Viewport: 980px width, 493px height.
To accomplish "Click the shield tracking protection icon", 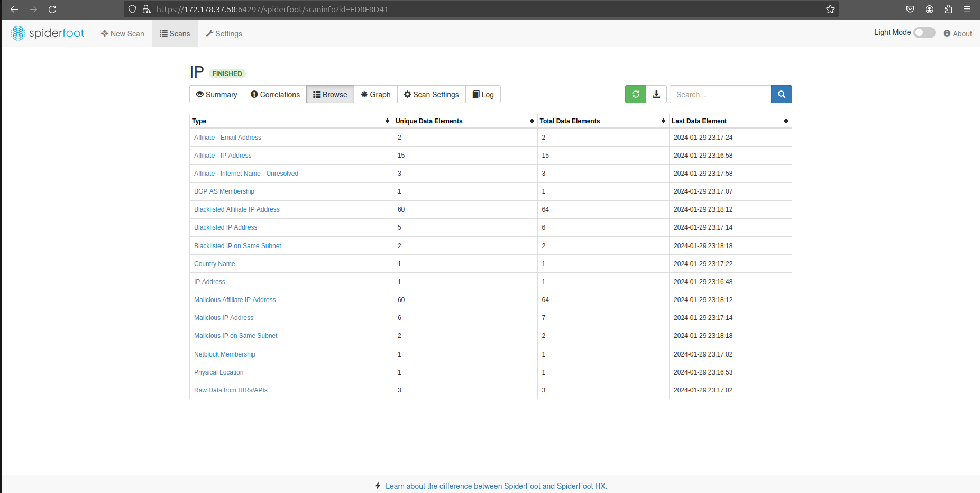I will pos(132,9).
